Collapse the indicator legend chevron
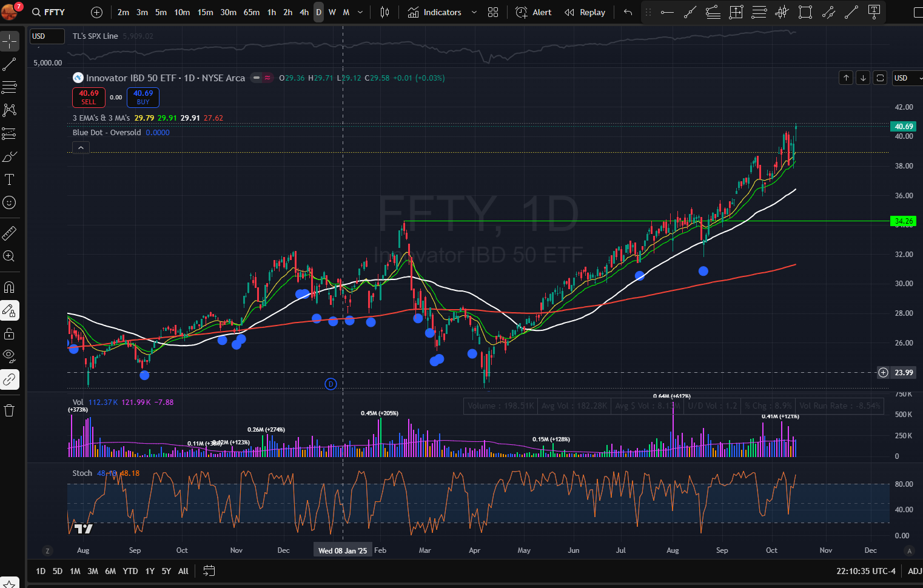This screenshot has width=923, height=588. (x=81, y=147)
